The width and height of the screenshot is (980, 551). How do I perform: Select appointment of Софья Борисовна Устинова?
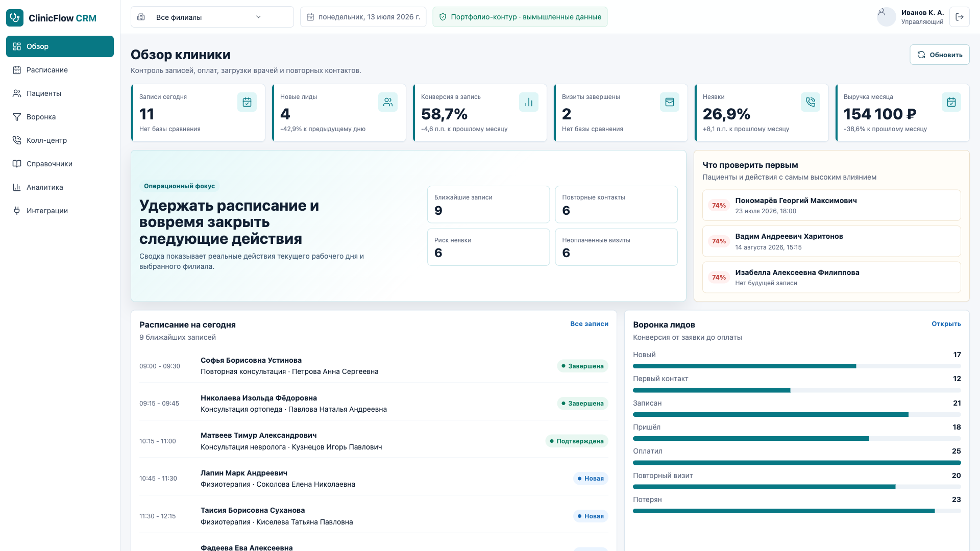pyautogui.click(x=374, y=366)
